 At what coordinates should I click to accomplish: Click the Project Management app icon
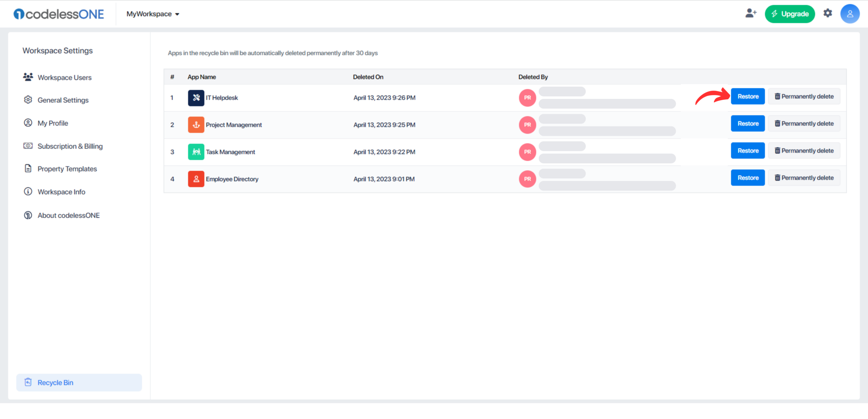pos(196,125)
